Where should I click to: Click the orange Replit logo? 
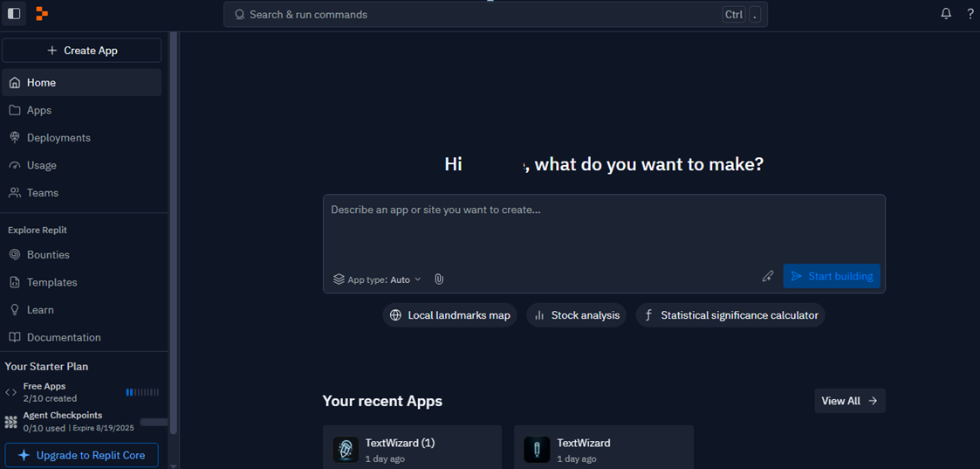coord(42,14)
